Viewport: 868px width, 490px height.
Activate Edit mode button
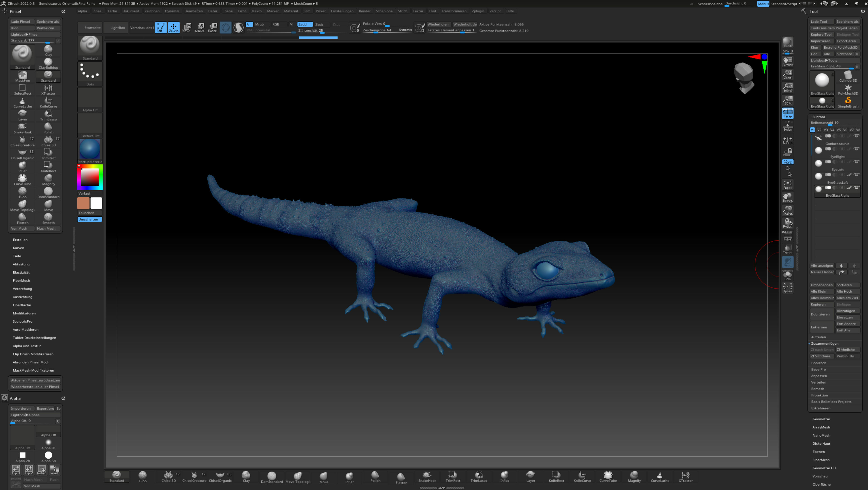161,27
